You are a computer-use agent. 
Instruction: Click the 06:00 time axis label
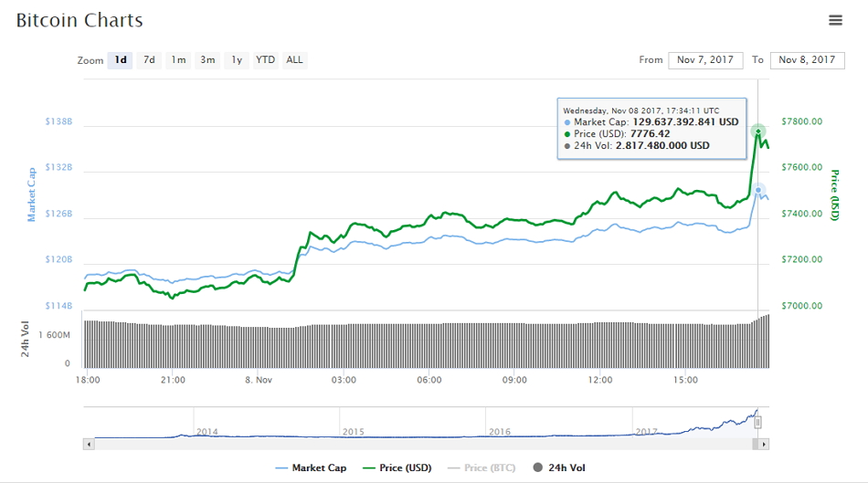pos(429,380)
